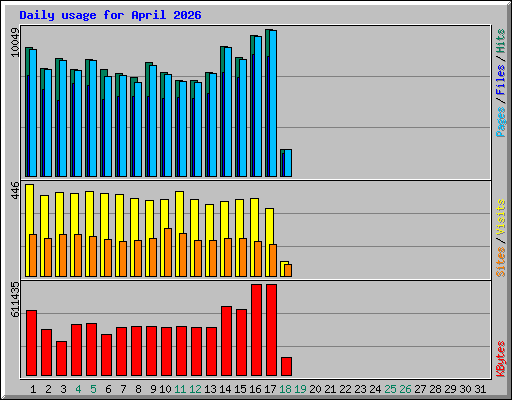
Task: Click the cyan pages bar for day 14
Action: (x=228, y=112)
